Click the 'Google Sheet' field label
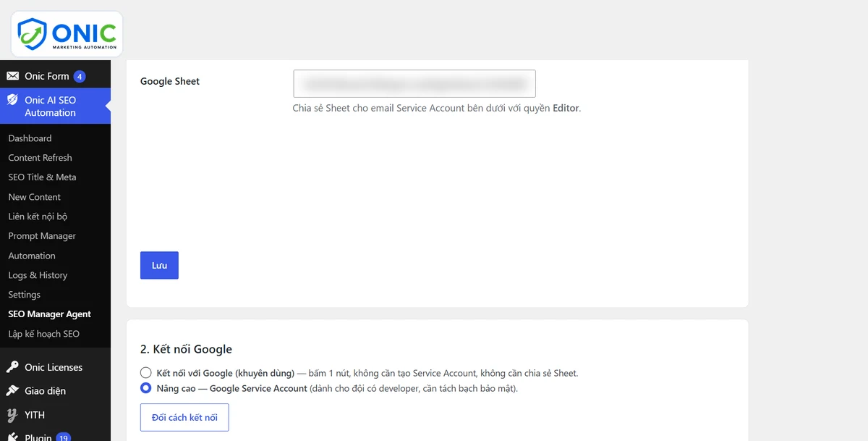This screenshot has width=868, height=441. click(x=170, y=81)
